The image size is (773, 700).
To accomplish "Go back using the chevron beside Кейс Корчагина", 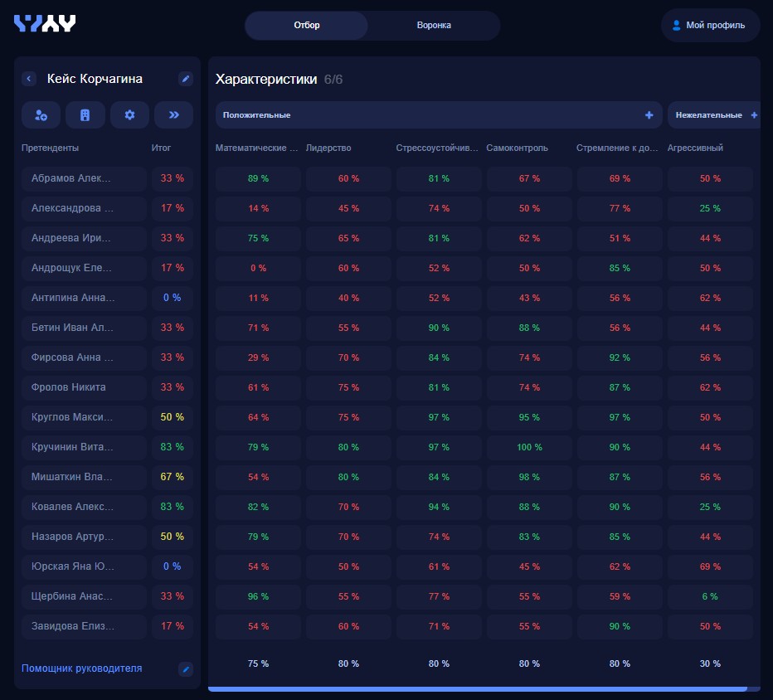I will (29, 79).
